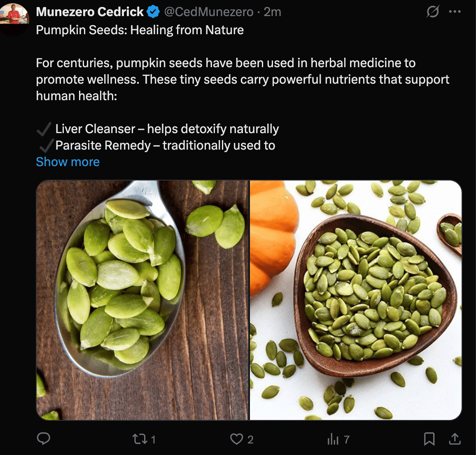
Task: Open the wooden bowl pumpkin seeds photo
Action: (x=356, y=300)
